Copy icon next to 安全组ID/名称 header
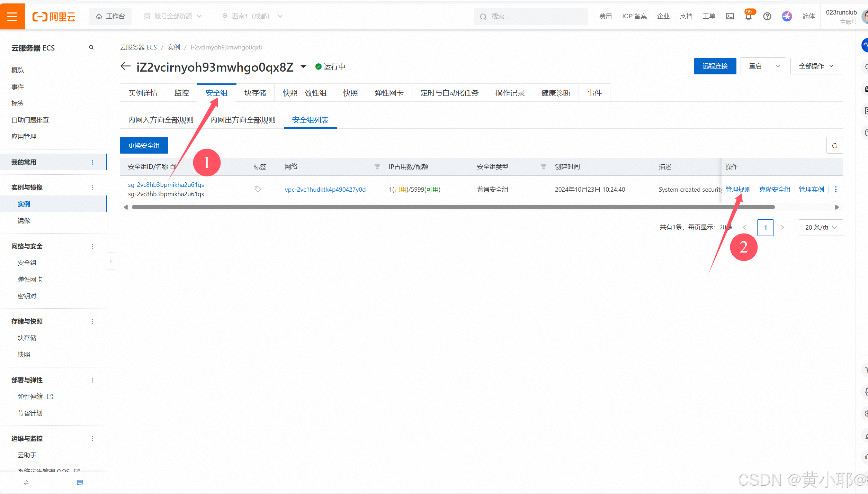This screenshot has height=494, width=868. click(173, 166)
